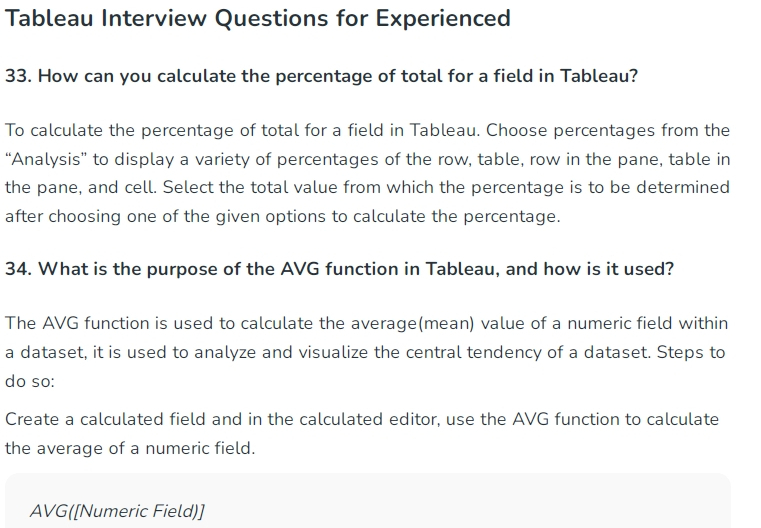
Task: Click the line 'the average of a numeric field.'
Action: pyautogui.click(x=130, y=448)
